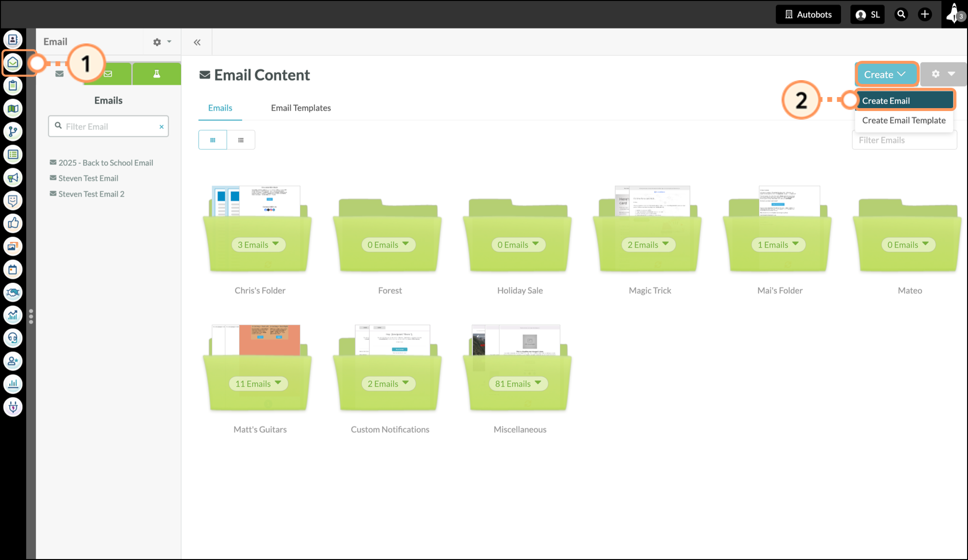Switch to grid view toggle
The width and height of the screenshot is (968, 560).
click(x=213, y=140)
